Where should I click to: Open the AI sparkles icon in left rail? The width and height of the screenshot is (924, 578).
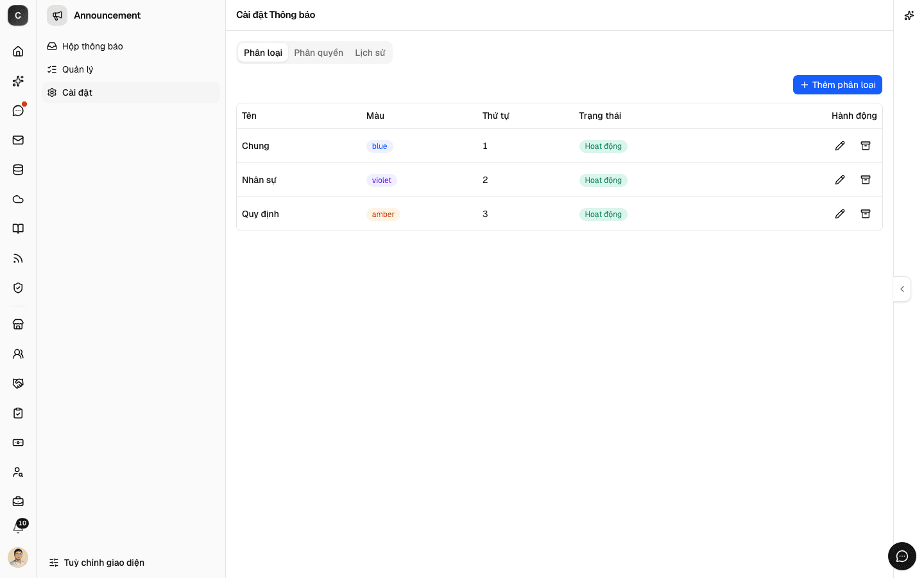pos(18,81)
